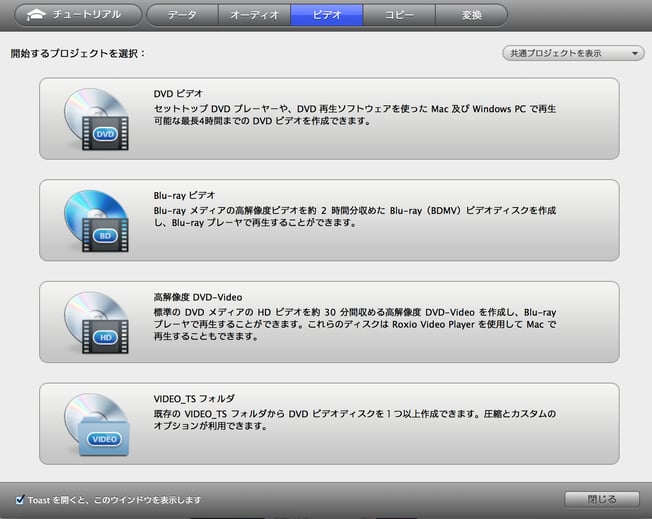652x519 pixels.
Task: Click the graduation cap tutorial icon
Action: point(36,15)
